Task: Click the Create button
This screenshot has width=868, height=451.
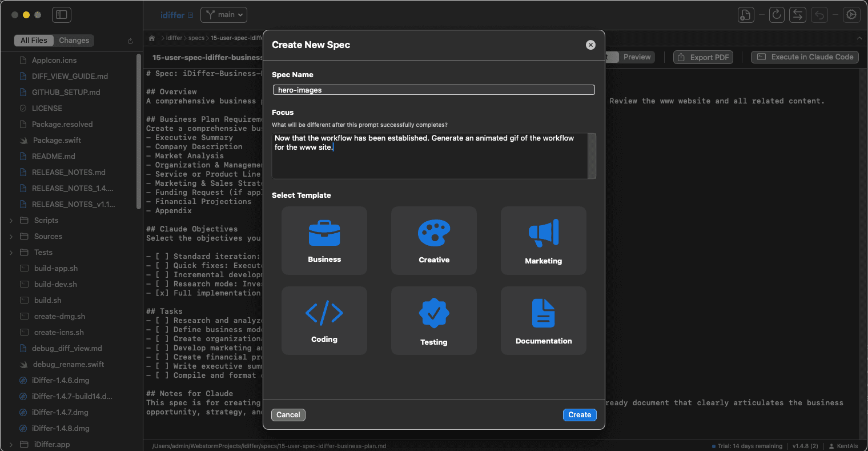Action: tap(579, 414)
